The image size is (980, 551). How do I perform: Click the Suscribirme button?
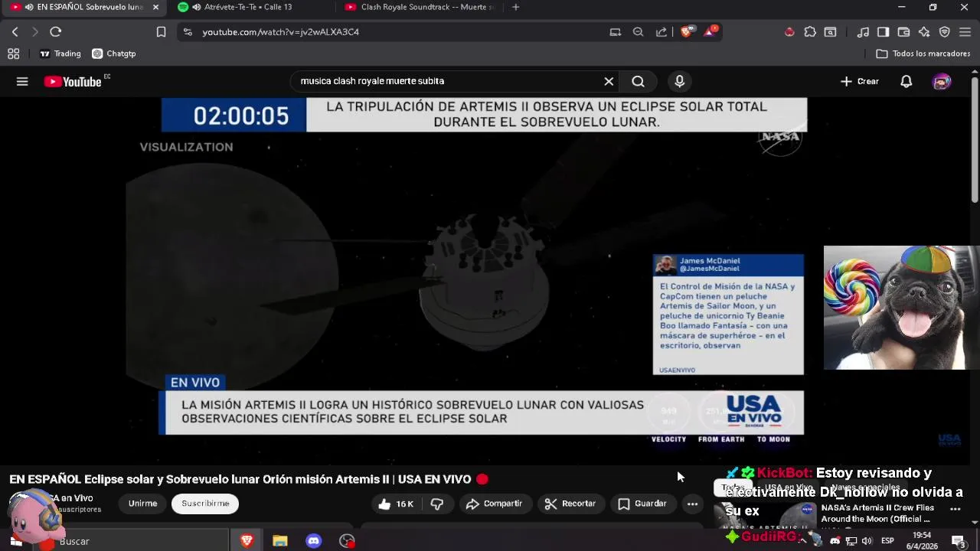point(205,504)
